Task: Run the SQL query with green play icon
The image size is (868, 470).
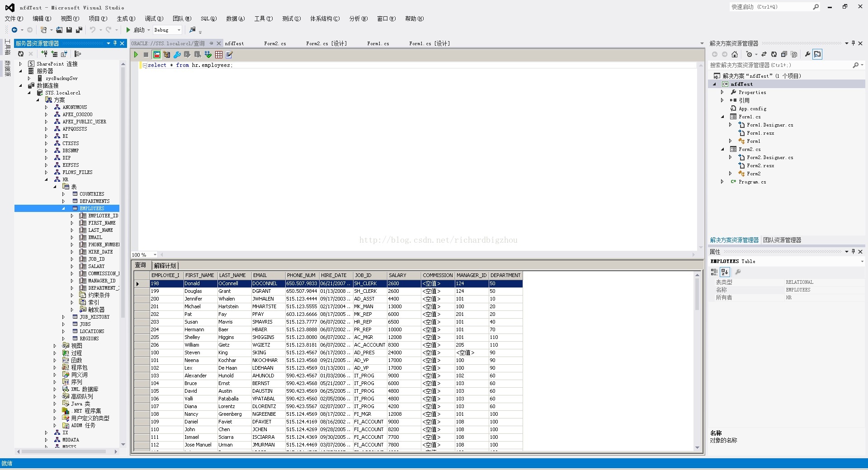Action: (136, 55)
